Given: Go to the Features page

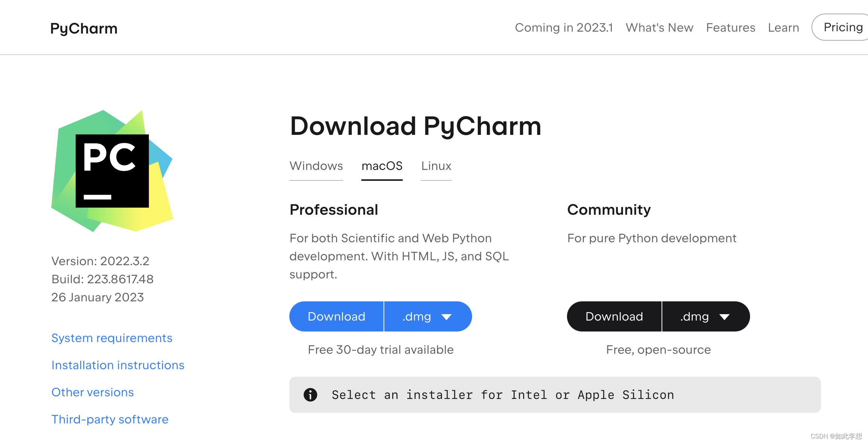Looking at the screenshot, I should pyautogui.click(x=730, y=27).
